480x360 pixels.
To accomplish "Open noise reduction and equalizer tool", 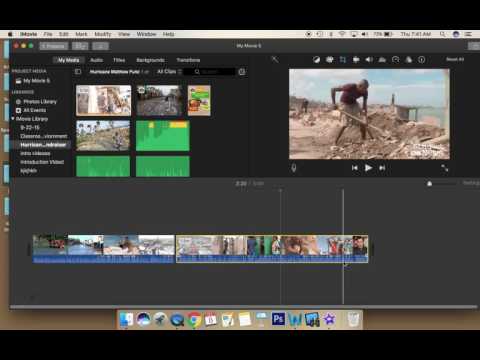I will tap(382, 60).
